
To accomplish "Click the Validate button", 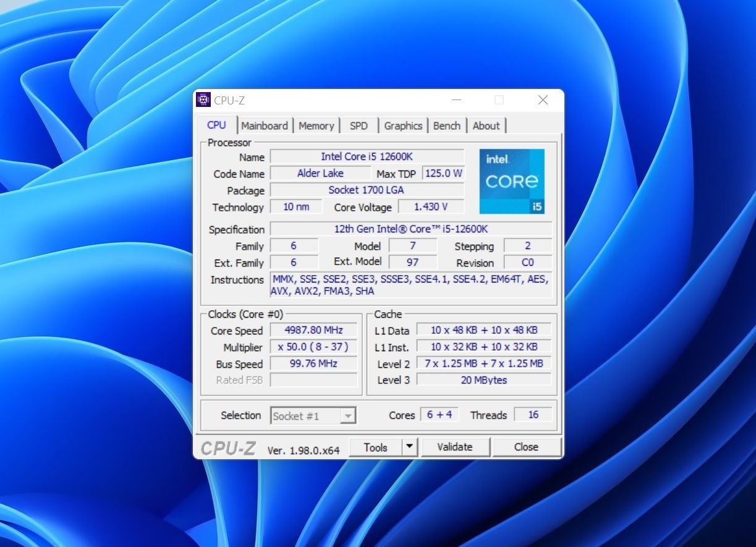I will pos(455,447).
